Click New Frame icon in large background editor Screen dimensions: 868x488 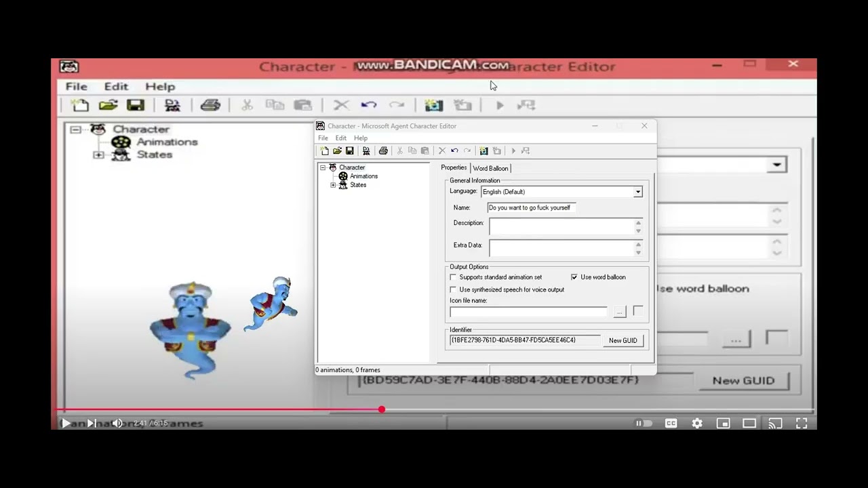462,105
